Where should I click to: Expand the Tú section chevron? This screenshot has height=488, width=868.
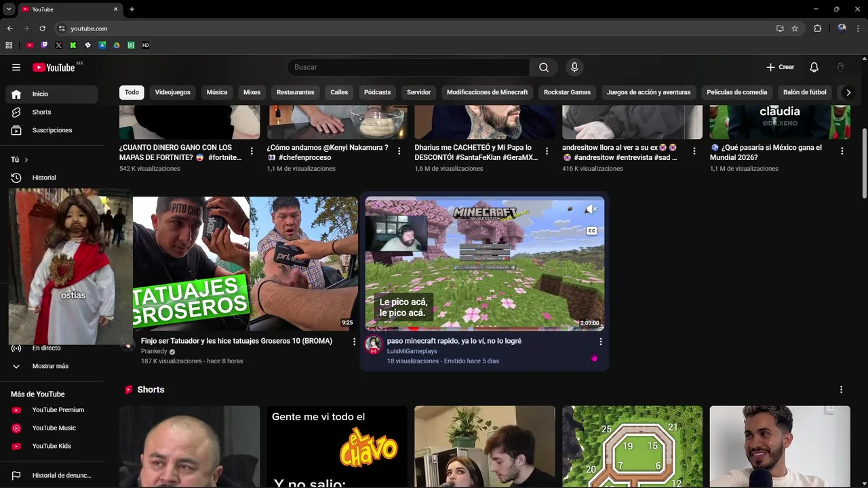pyautogui.click(x=26, y=160)
